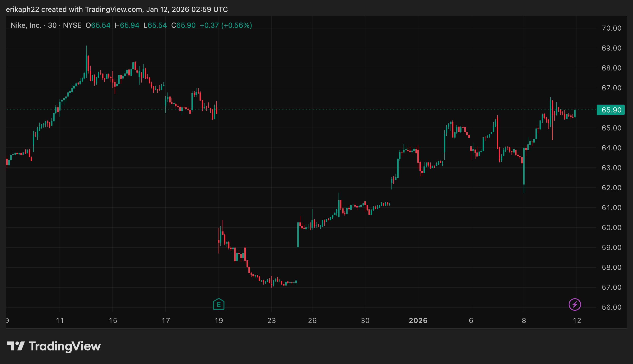
Task: Click the purple lightning bolt icon
Action: pos(574,304)
